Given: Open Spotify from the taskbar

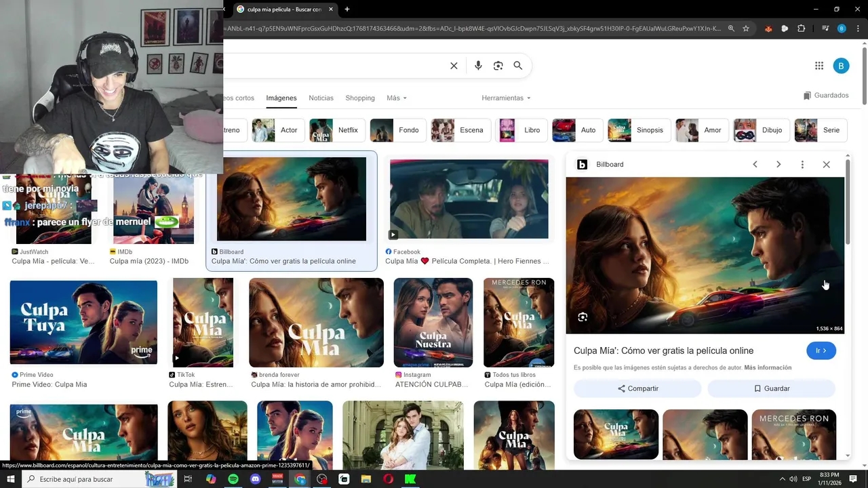Looking at the screenshot, I should click(x=233, y=479).
